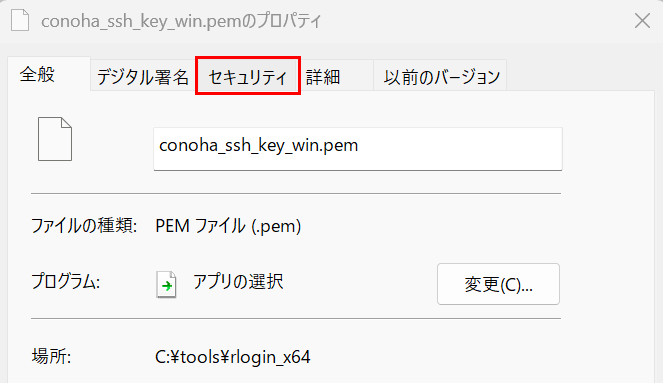Viewport: 663px width, 383px height.
Task: Select the PEM ファイル (.pem) text
Action: coord(228,226)
